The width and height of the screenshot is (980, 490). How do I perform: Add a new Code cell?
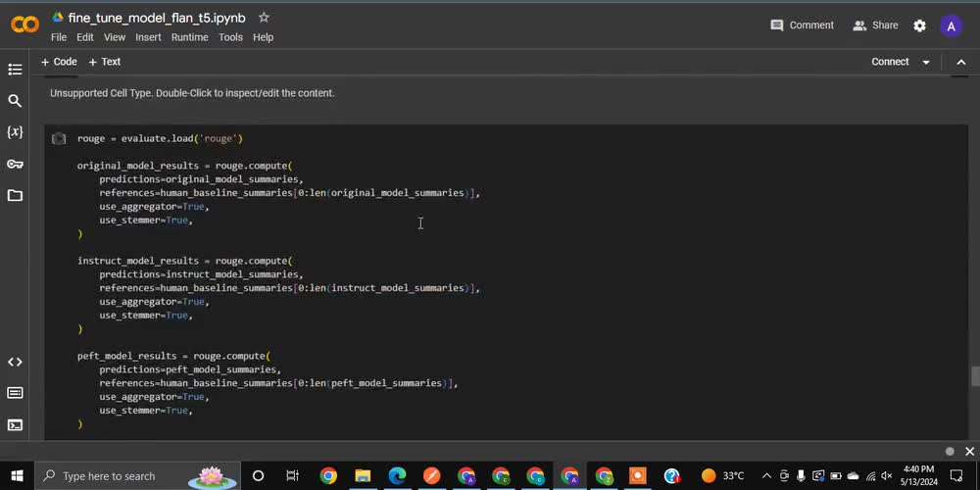coord(59,62)
